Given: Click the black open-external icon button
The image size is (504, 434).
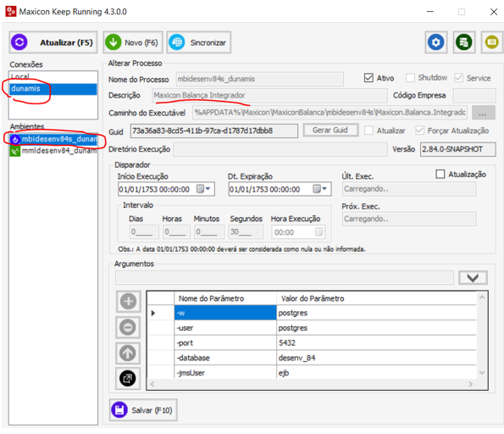Looking at the screenshot, I should point(128,378).
